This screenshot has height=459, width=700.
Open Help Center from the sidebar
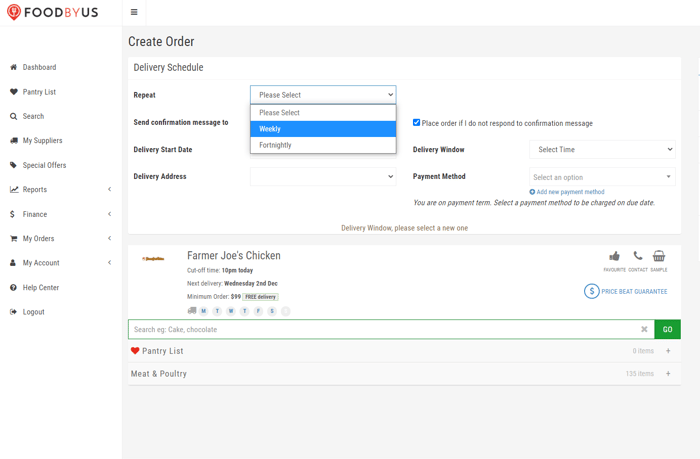click(41, 287)
